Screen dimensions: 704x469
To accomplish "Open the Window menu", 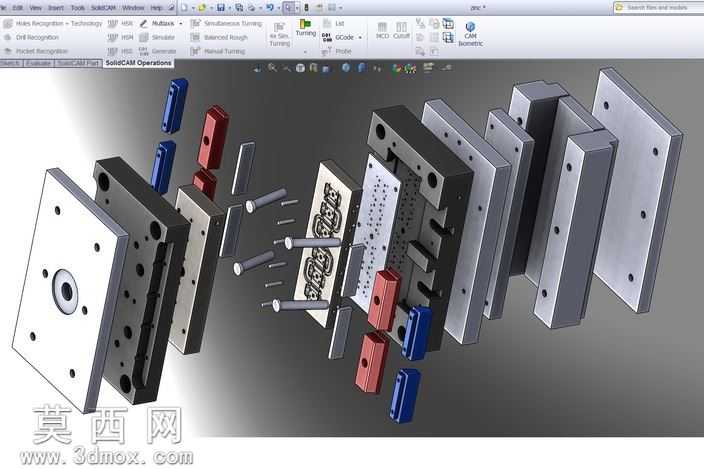I will click(x=133, y=8).
